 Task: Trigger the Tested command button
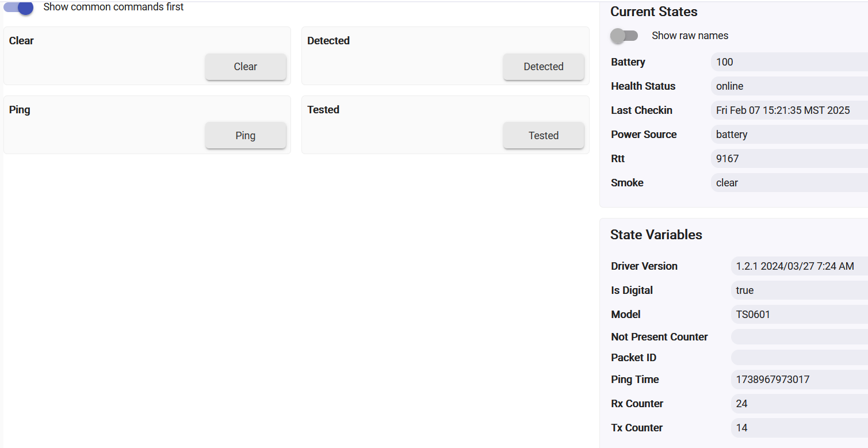click(x=544, y=136)
